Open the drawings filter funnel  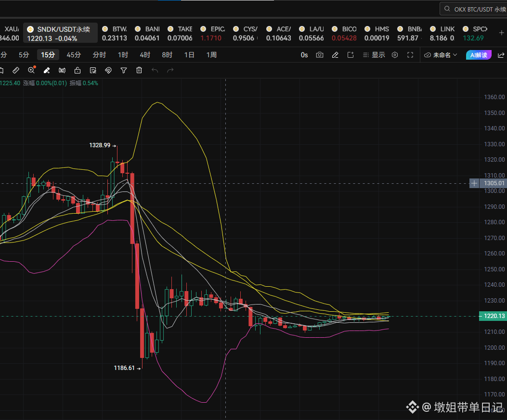pyautogui.click(x=124, y=70)
